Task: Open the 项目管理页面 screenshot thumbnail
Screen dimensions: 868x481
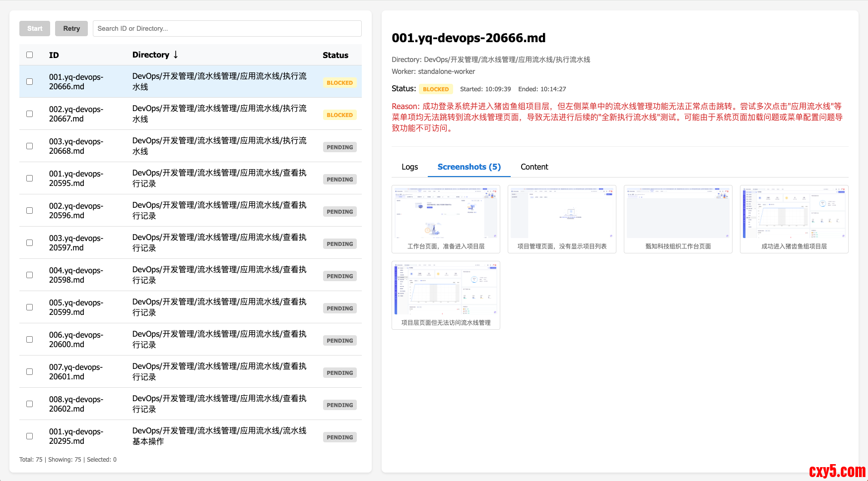Action: coord(562,213)
